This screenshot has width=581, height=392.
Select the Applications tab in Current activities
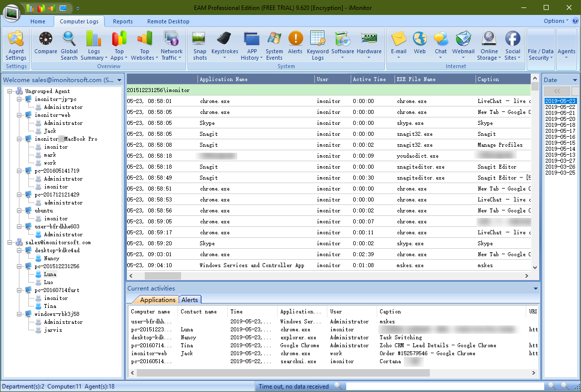click(x=158, y=300)
